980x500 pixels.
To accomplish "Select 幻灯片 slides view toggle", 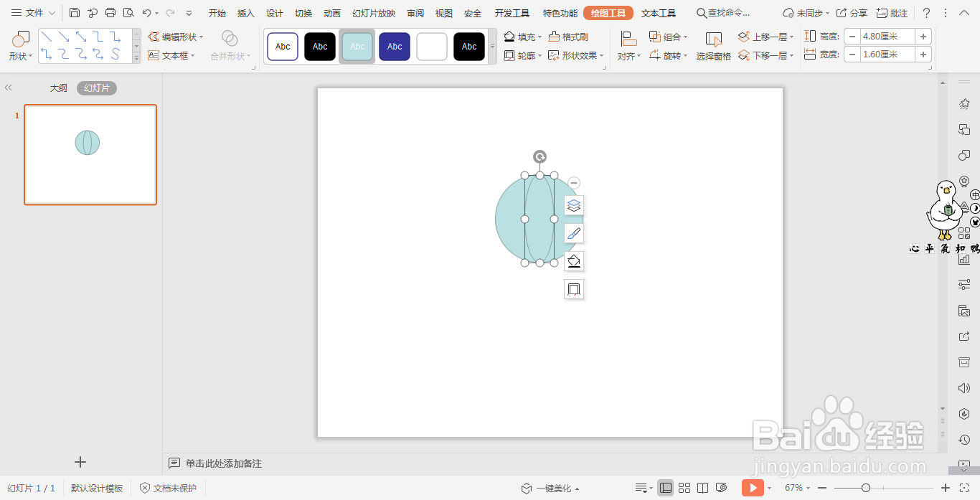I will click(97, 88).
